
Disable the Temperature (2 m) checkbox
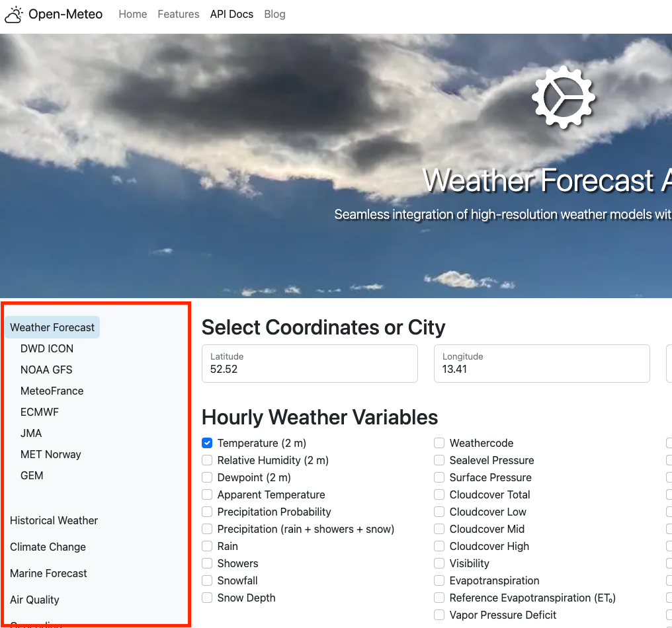click(207, 443)
